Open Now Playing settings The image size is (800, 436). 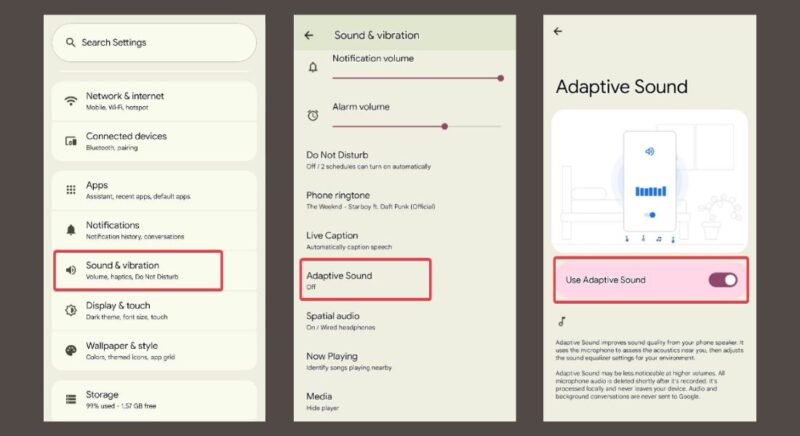coord(404,362)
